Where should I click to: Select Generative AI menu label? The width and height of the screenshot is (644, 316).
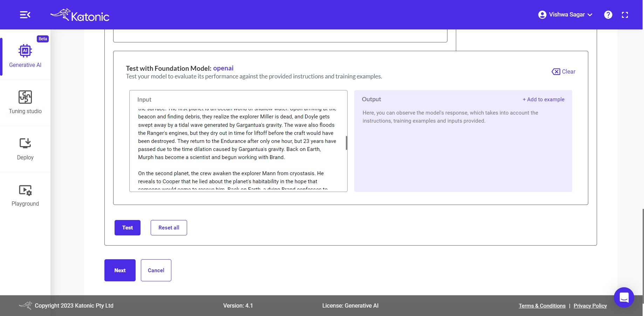tap(25, 65)
